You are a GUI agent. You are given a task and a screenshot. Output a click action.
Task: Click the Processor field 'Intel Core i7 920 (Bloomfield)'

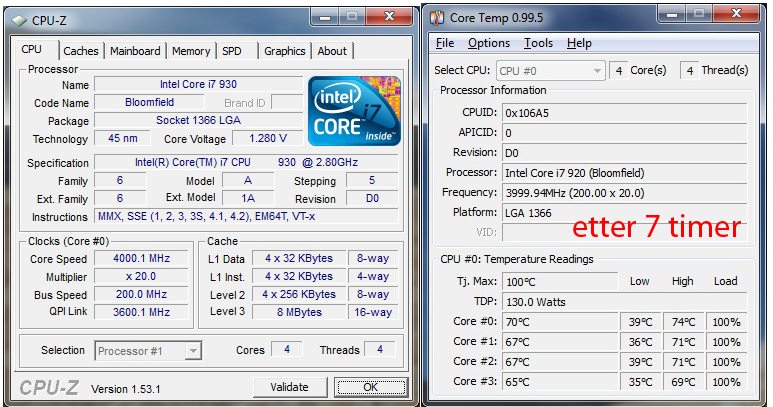[x=625, y=173]
